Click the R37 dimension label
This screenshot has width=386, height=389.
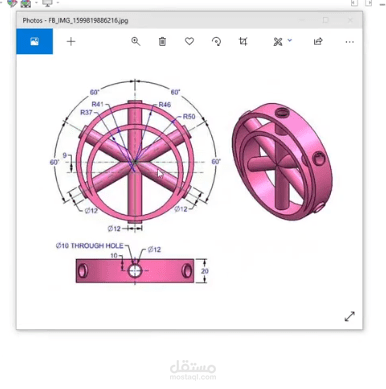point(86,113)
